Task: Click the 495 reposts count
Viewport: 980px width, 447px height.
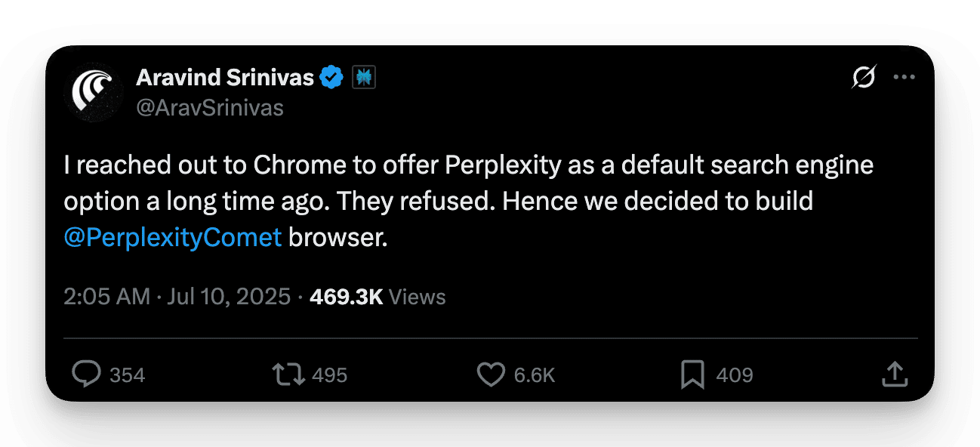Action: (x=329, y=375)
